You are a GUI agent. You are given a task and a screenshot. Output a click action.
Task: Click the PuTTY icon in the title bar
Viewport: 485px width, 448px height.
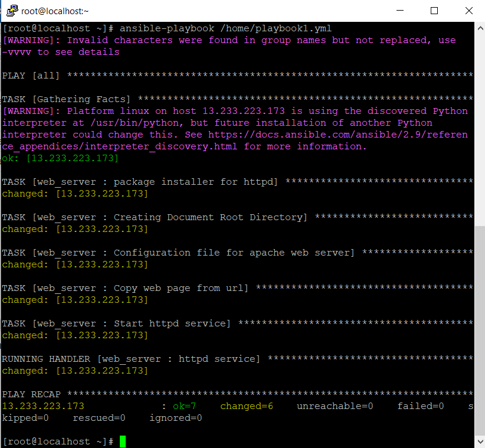[x=11, y=11]
